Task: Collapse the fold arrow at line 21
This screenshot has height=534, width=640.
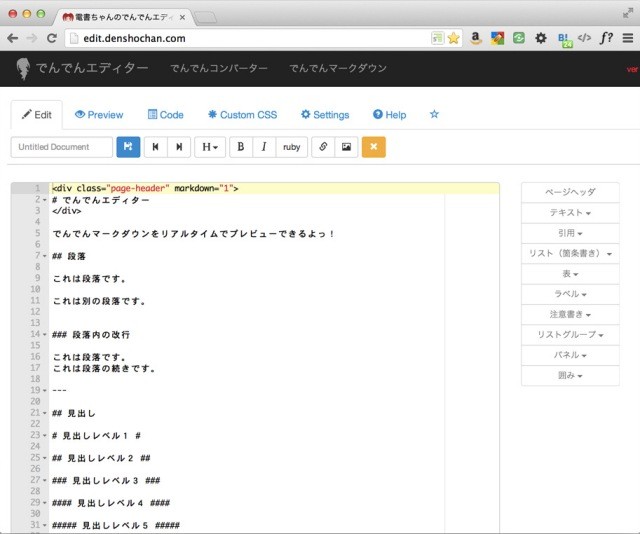Action: pos(44,413)
